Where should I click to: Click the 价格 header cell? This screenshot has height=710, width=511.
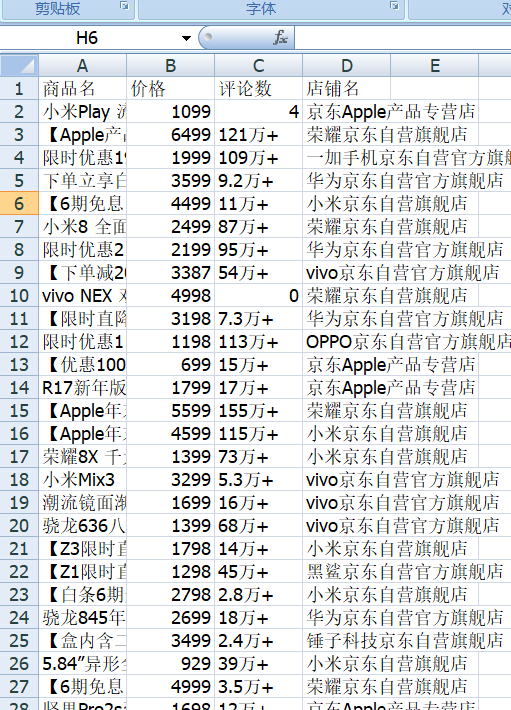click(x=170, y=88)
